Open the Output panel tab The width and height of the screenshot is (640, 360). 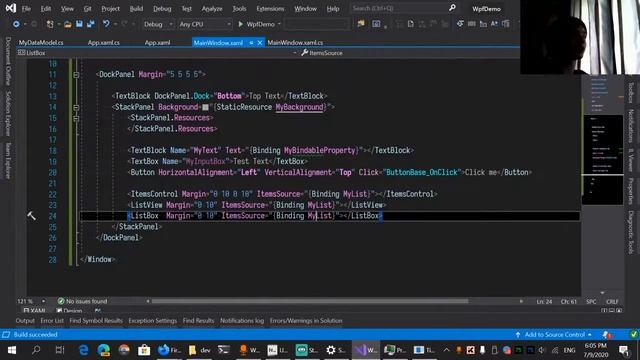25,321
